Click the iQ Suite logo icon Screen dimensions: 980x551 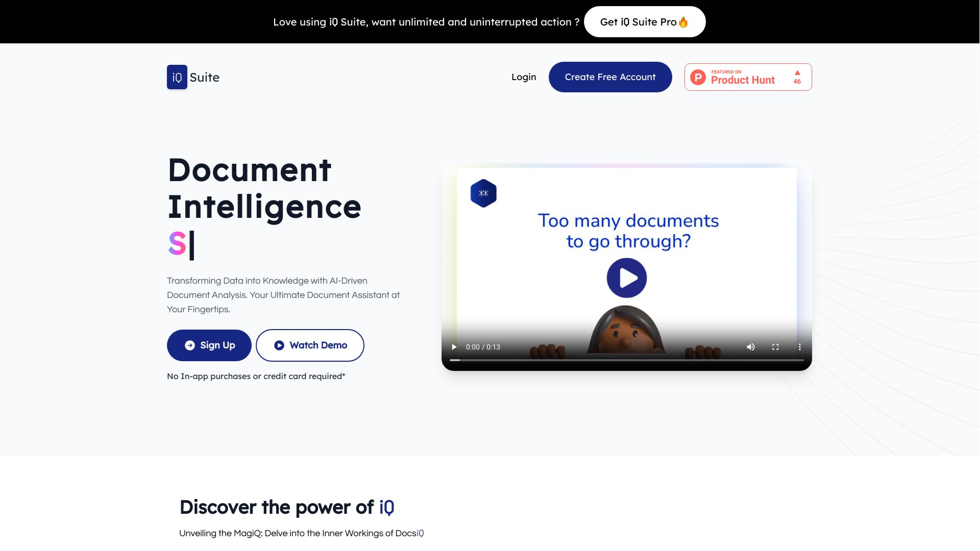tap(177, 77)
